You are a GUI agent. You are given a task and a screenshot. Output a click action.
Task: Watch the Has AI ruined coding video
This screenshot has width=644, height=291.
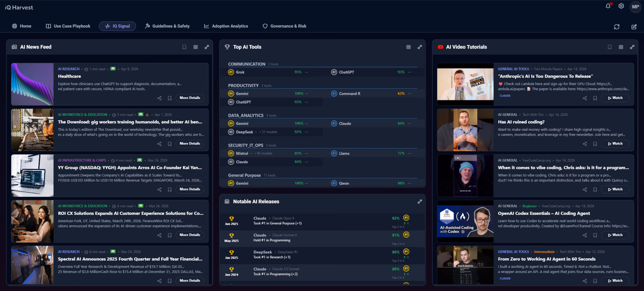click(615, 144)
